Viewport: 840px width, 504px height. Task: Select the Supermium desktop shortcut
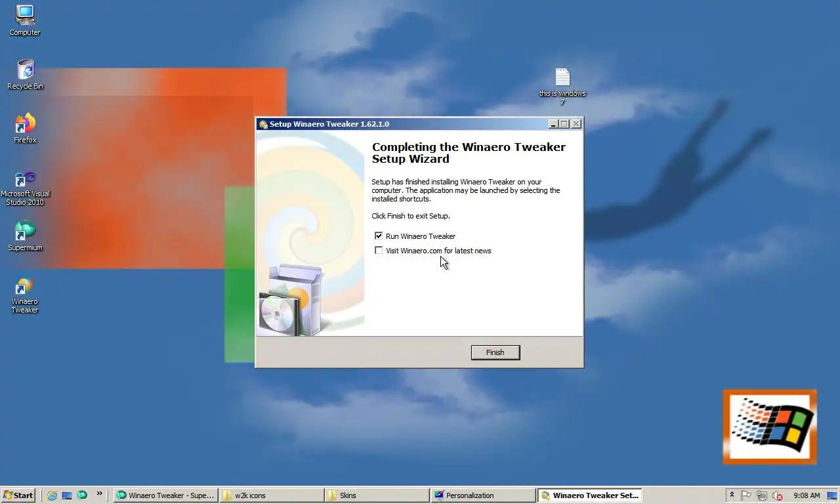coord(25,236)
